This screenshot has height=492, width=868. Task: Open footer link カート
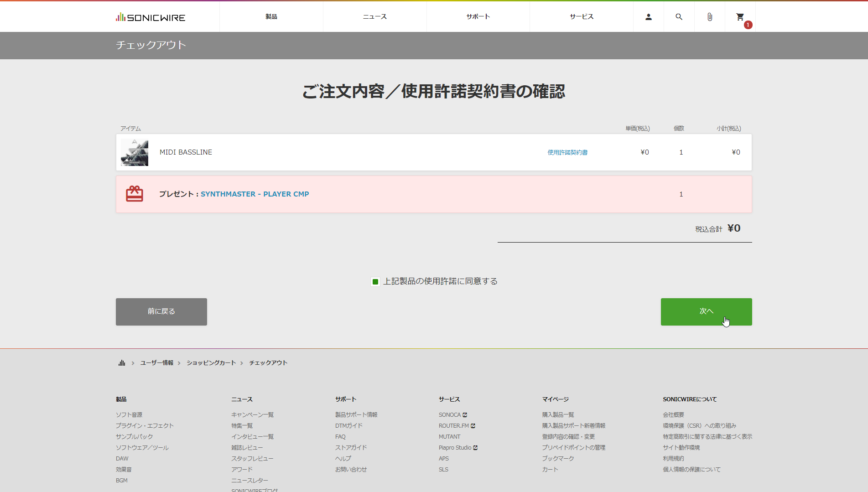pyautogui.click(x=550, y=470)
